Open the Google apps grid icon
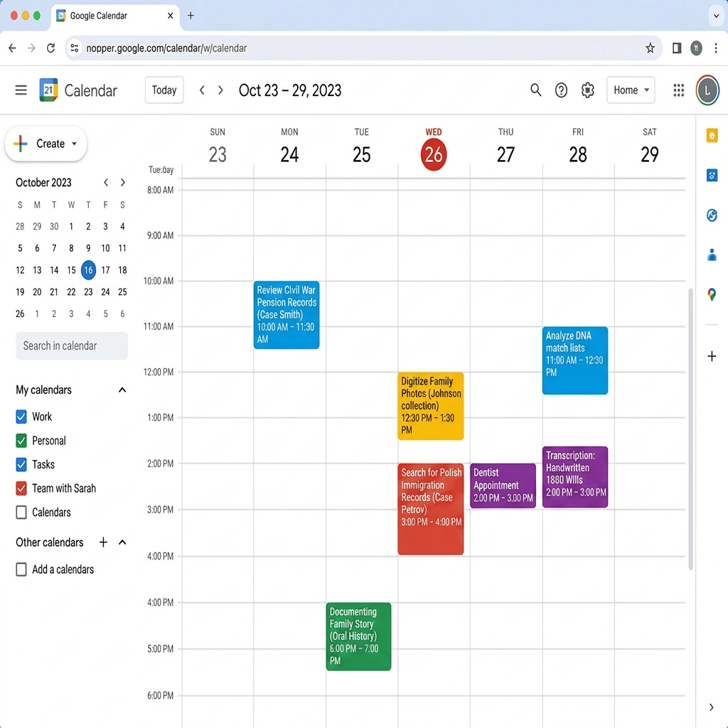 coord(679,90)
